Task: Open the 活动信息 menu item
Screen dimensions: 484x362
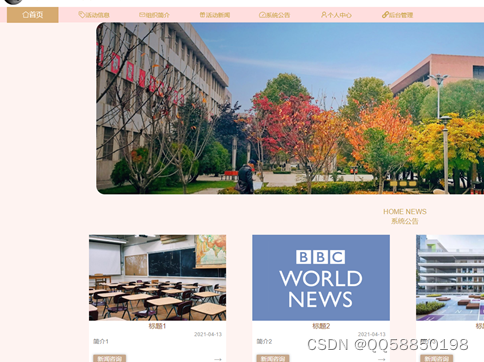Action: click(x=94, y=15)
